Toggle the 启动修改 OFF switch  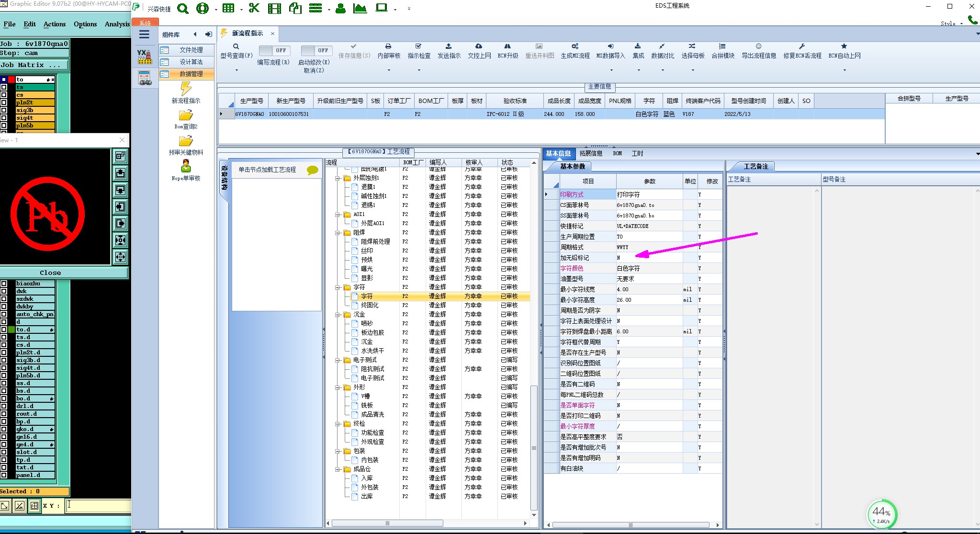point(316,50)
